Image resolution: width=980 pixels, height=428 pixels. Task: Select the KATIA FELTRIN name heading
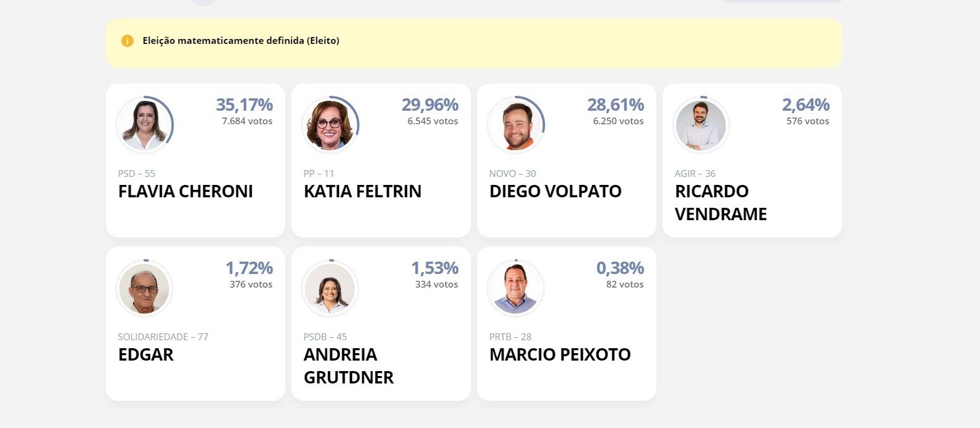[x=363, y=191]
